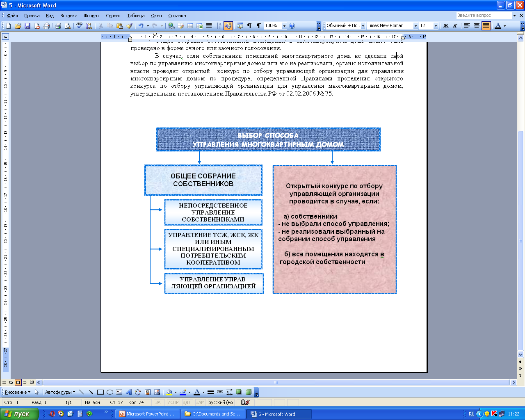The image size is (525, 420).
Task: Apply 3-D Style to shape
Action: tap(248, 392)
